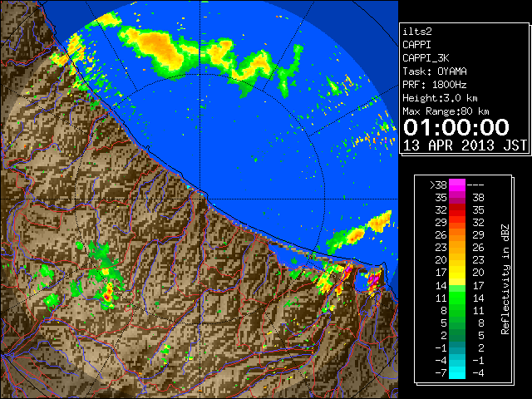This screenshot has width=532, height=399.
Task: Click the largest orange rain echo over the sea
Action: [159, 48]
